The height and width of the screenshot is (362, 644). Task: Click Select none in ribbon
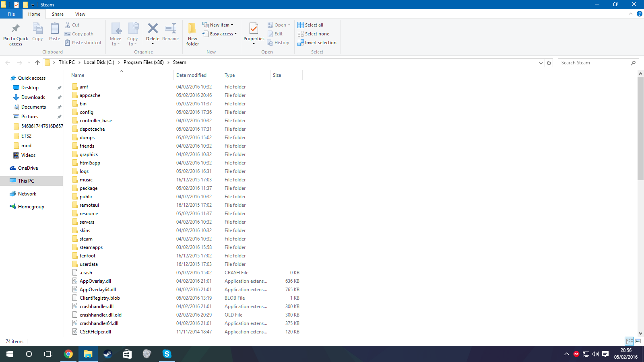(x=314, y=34)
